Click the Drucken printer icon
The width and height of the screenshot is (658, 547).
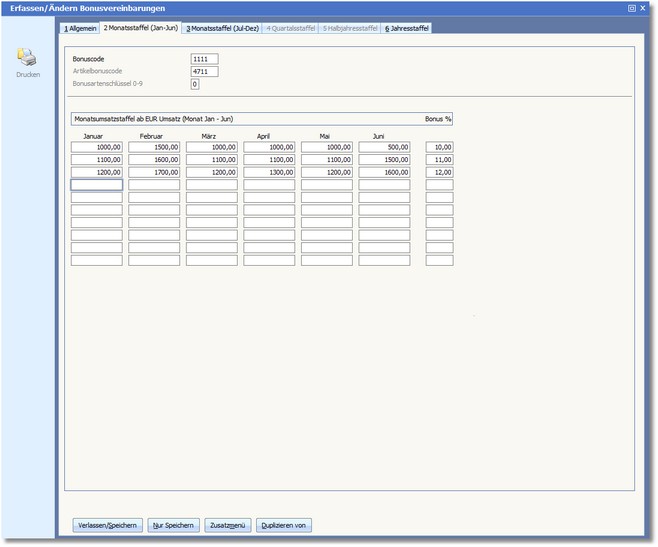point(28,58)
